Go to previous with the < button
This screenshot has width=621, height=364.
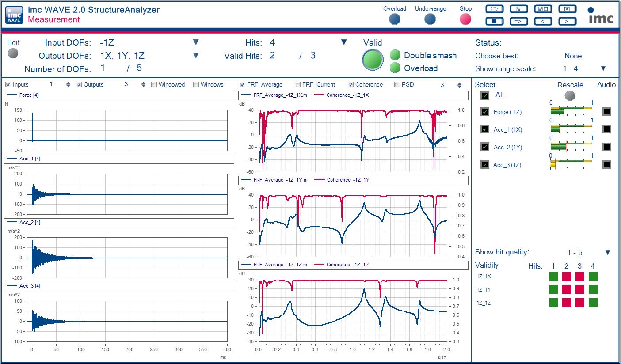(x=543, y=21)
